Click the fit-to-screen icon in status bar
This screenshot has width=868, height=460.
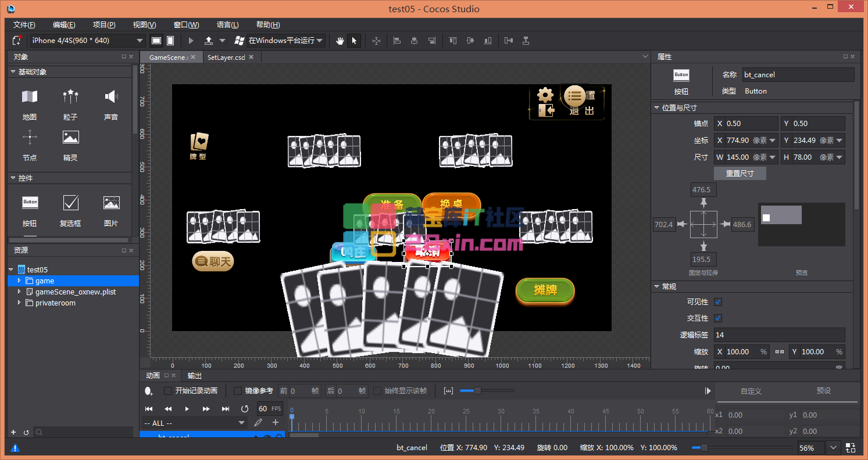(851, 448)
